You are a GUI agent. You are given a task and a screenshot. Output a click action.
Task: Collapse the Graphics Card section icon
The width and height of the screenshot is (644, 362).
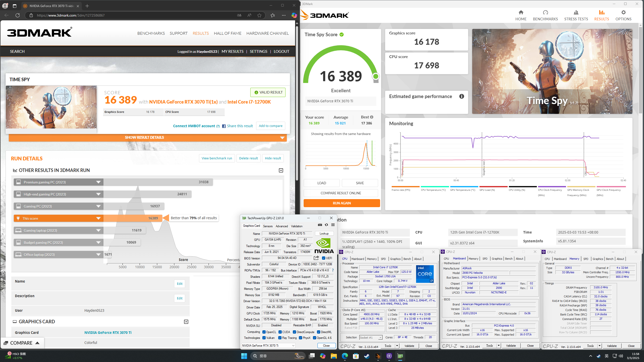pos(186,322)
